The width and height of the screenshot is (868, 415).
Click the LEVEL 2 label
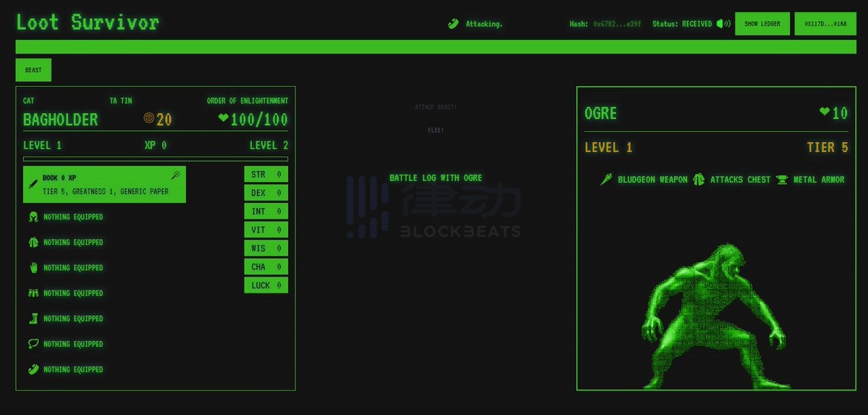point(269,145)
